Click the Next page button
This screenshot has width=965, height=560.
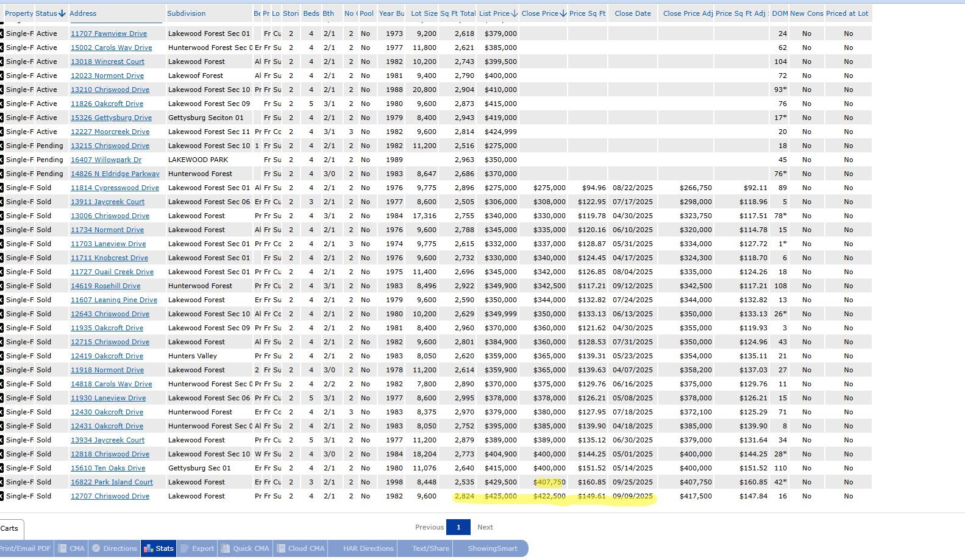pos(485,527)
